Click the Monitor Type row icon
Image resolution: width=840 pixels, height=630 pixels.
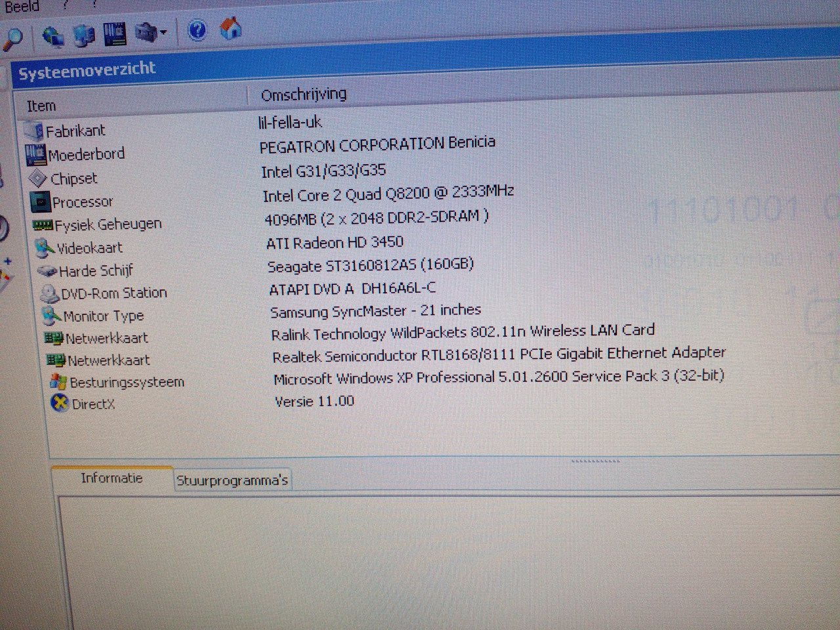tap(52, 316)
